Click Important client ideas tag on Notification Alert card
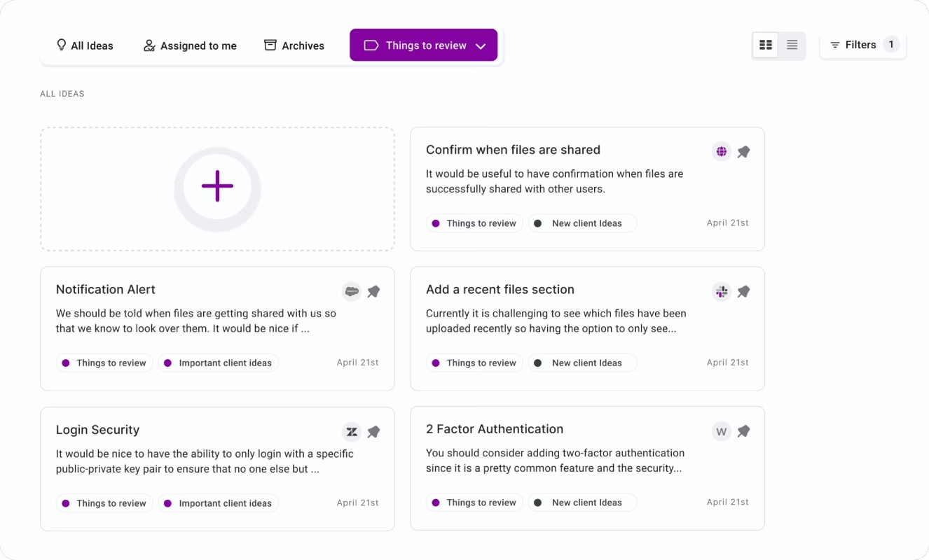This screenshot has width=929, height=560. (218, 363)
